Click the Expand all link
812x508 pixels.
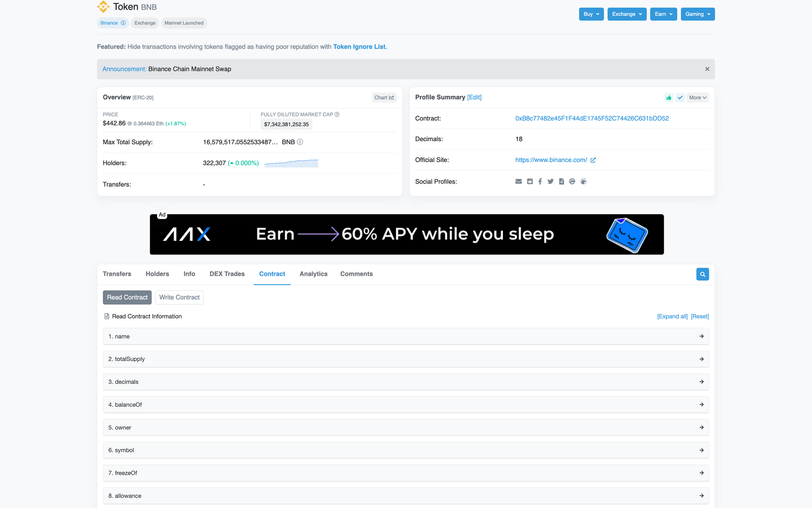(x=672, y=317)
